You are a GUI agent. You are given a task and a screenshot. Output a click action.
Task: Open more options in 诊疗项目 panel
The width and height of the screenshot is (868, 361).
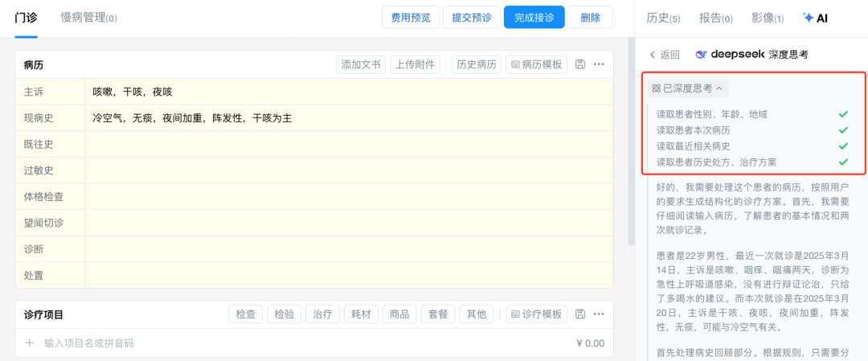point(599,314)
